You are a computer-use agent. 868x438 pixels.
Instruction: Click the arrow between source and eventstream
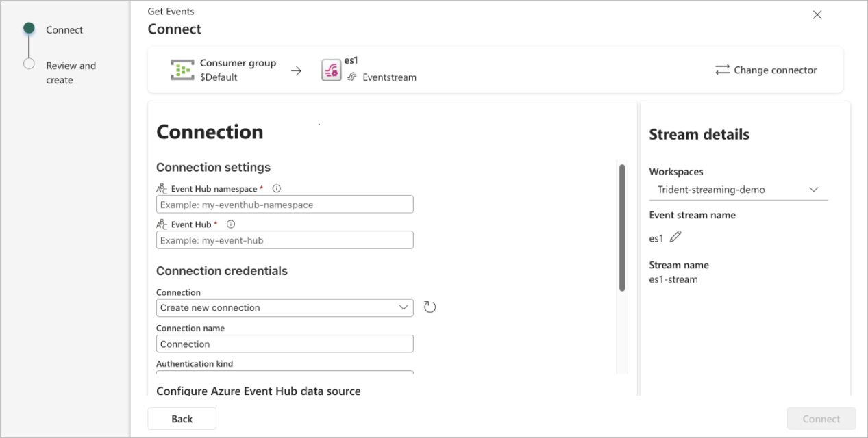[296, 70]
